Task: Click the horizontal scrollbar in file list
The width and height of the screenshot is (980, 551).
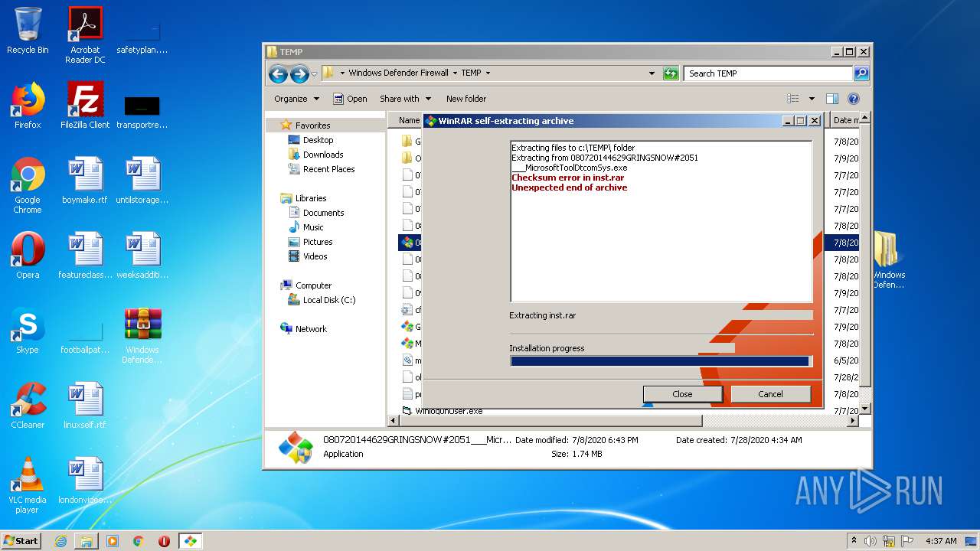Action: click(550, 421)
